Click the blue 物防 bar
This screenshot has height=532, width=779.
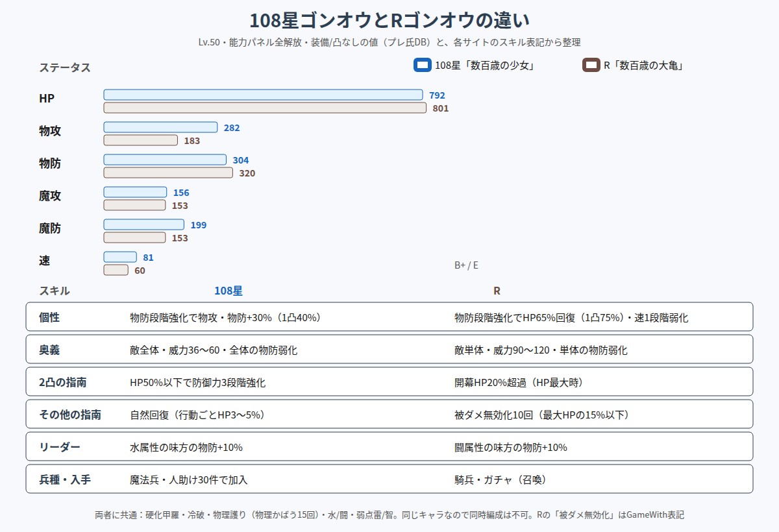(165, 160)
